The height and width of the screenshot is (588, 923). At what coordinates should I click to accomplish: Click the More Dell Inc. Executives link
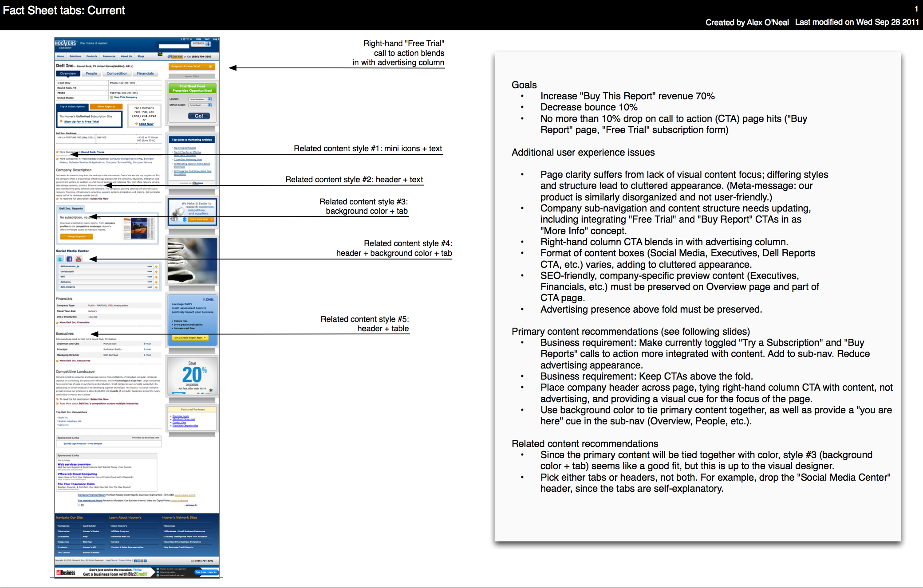pos(75,361)
